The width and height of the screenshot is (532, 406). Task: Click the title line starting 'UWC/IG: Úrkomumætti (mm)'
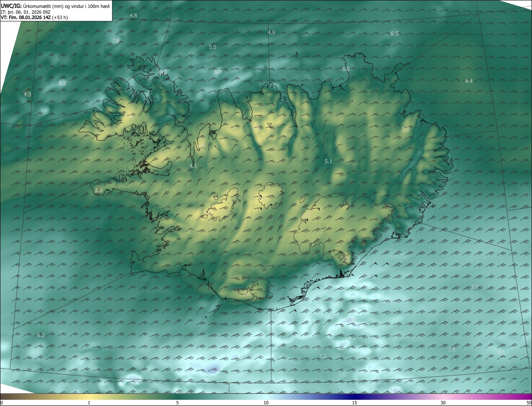(x=56, y=6)
